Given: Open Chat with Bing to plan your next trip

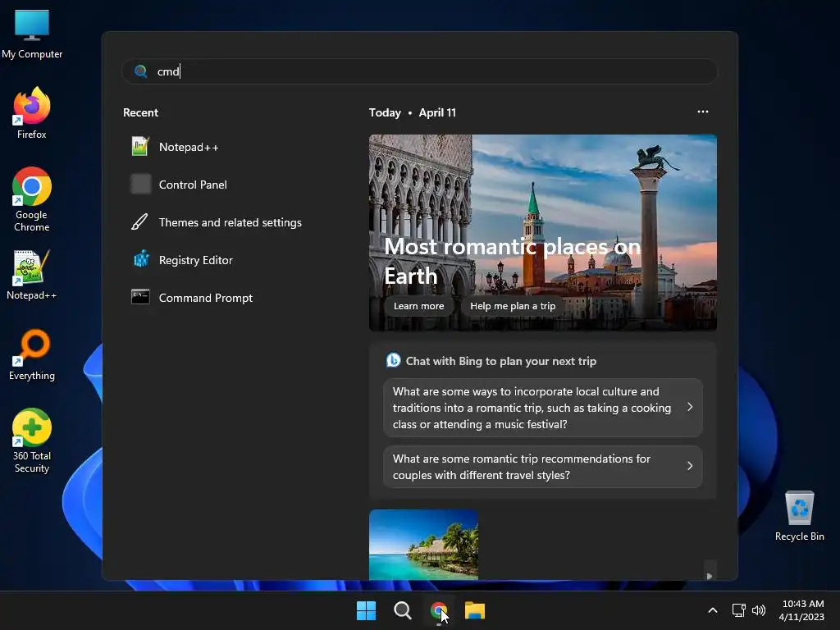Looking at the screenshot, I should [x=501, y=361].
